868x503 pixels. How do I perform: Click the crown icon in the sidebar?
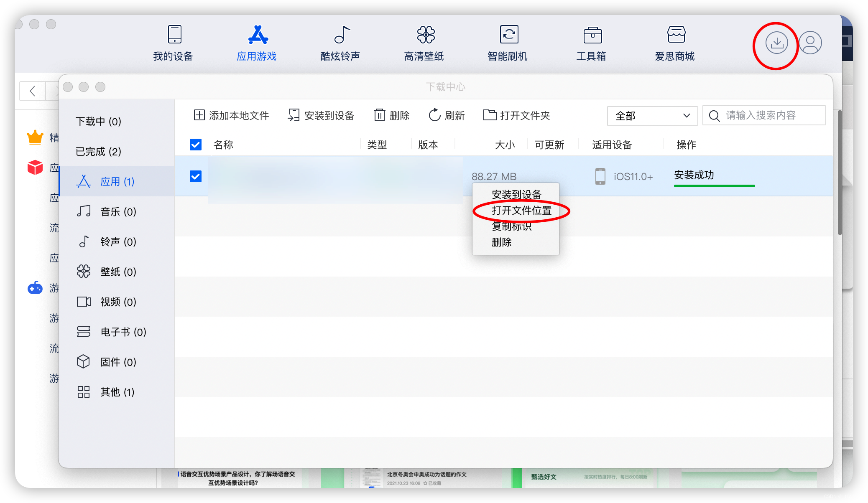pyautogui.click(x=35, y=137)
